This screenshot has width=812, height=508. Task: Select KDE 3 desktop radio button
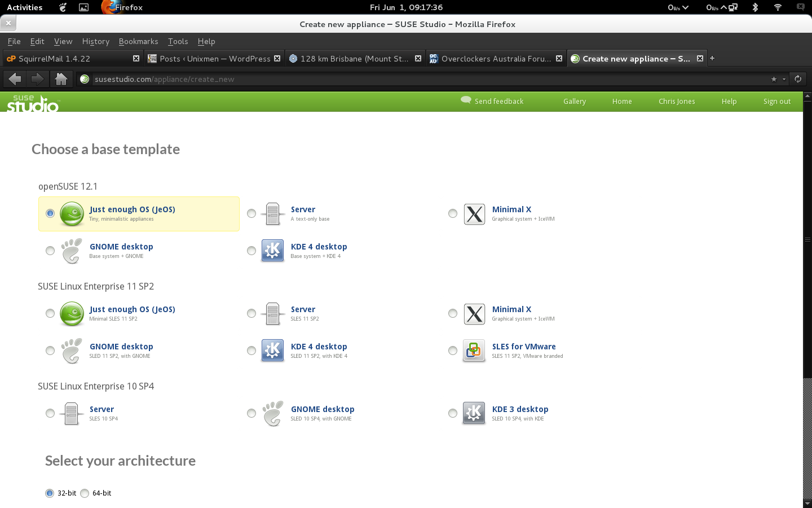click(453, 413)
